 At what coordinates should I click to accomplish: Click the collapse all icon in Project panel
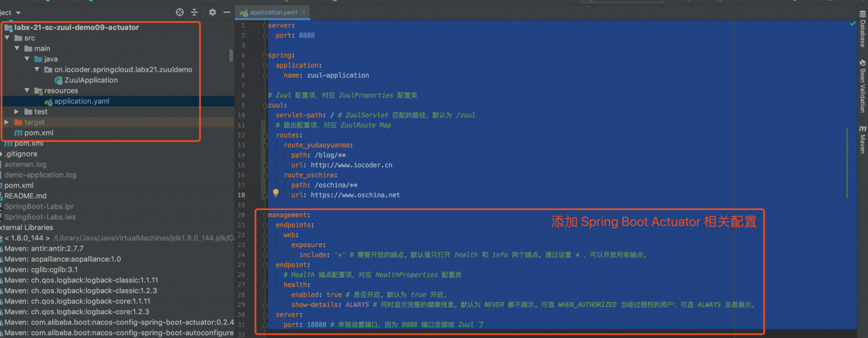click(195, 12)
